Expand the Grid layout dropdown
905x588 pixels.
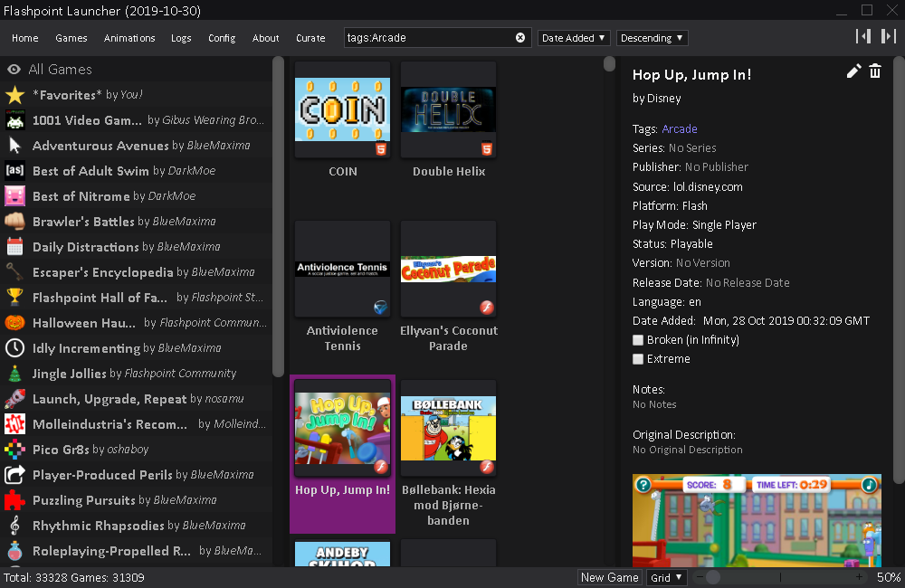667,577
